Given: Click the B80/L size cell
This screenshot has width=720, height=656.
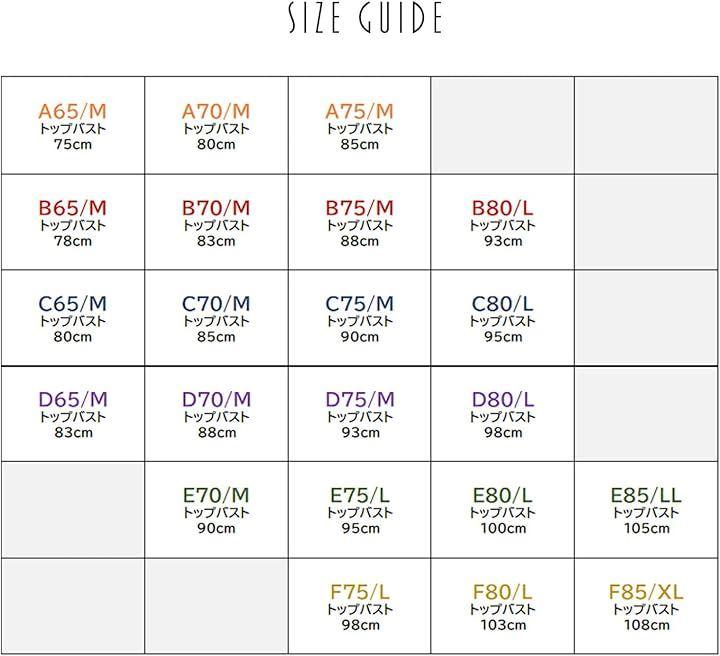Looking at the screenshot, I should (x=503, y=222).
